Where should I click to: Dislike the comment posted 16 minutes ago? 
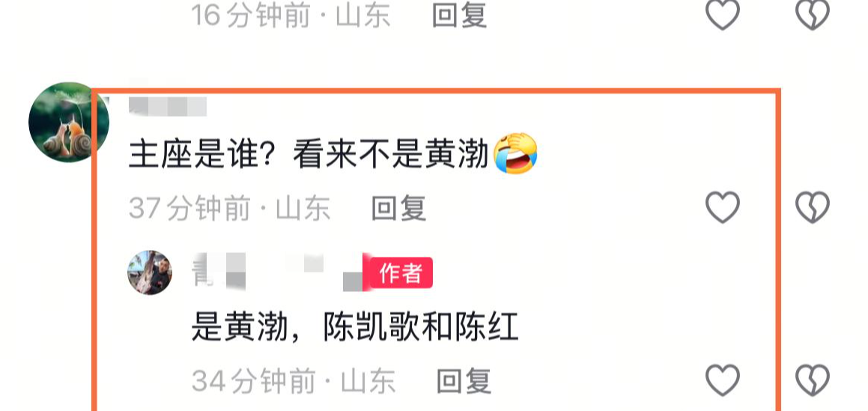tap(812, 14)
